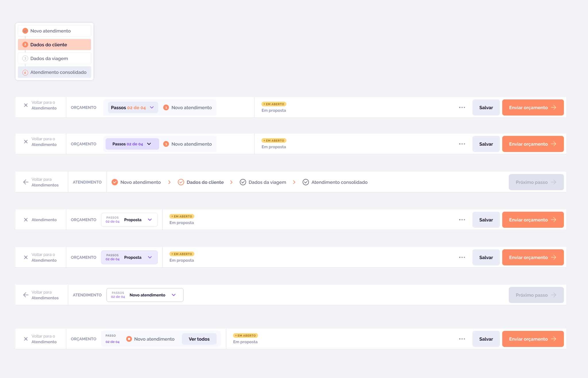Click three-dots menu in bar with Ver todos

[x=462, y=339]
